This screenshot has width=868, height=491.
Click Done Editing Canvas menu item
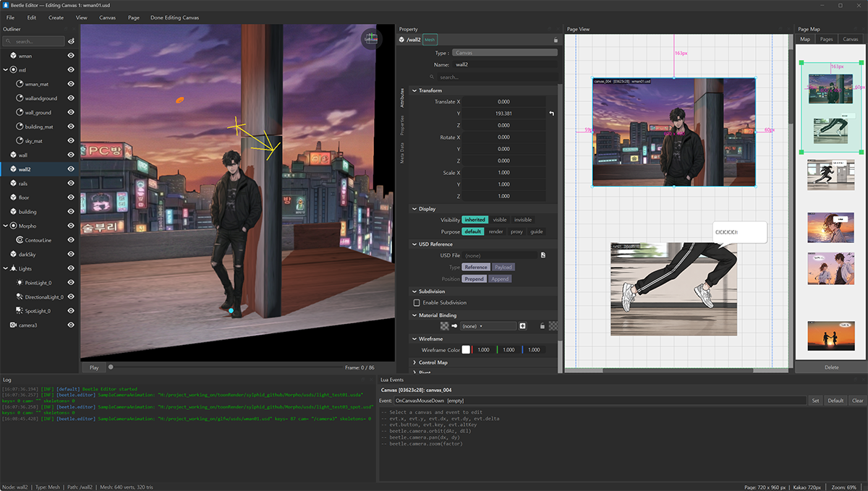pos(175,17)
